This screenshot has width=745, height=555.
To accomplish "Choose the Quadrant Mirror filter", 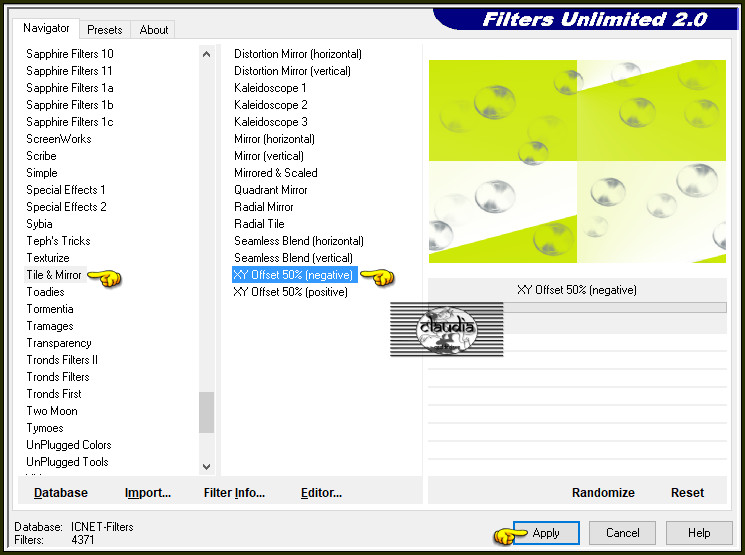I will click(271, 190).
